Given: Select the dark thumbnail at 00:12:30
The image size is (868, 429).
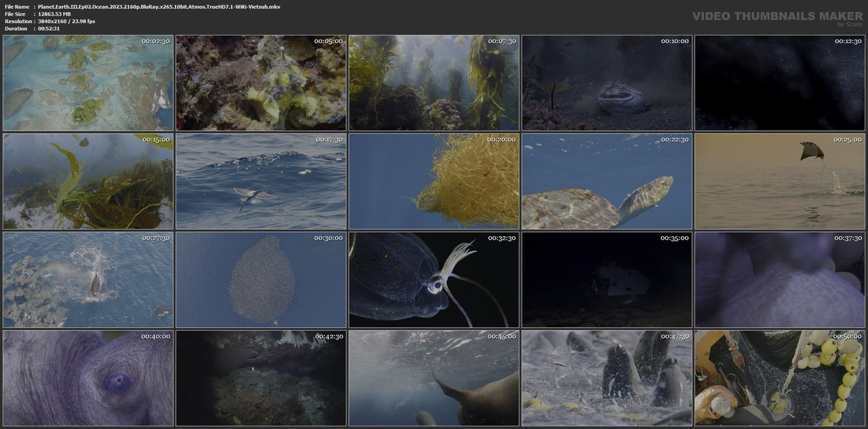Looking at the screenshot, I should [780, 83].
